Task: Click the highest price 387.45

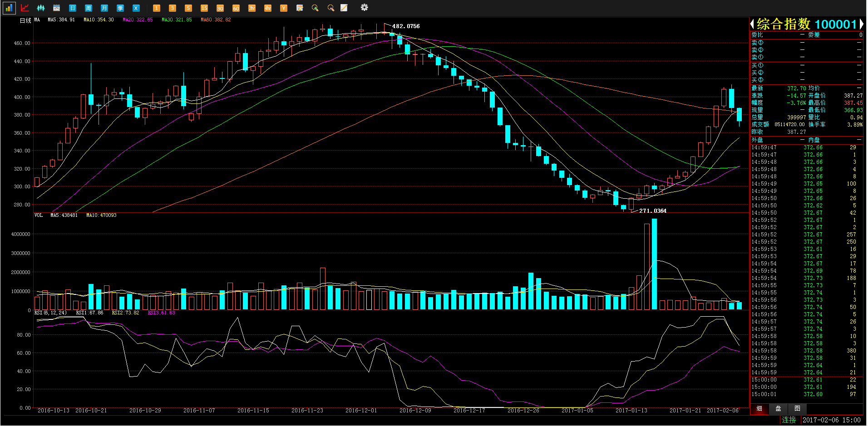Action: 853,103
